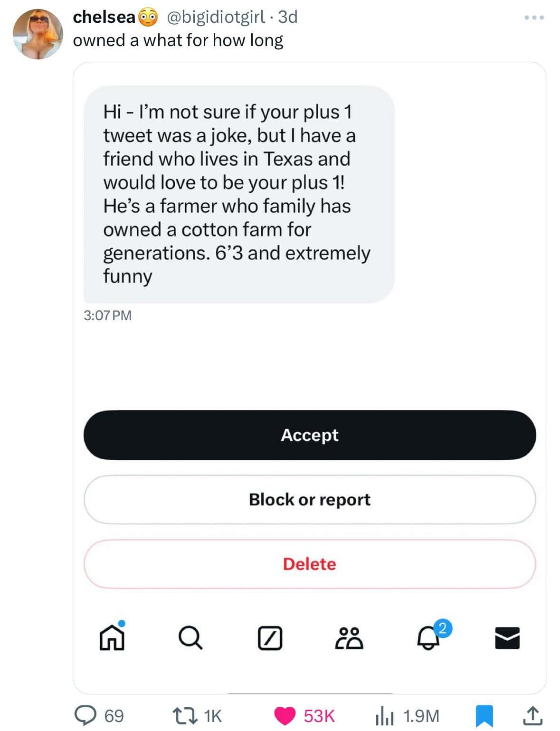Open chelsea's profile picture
This screenshot has width=560, height=731.
point(38,34)
